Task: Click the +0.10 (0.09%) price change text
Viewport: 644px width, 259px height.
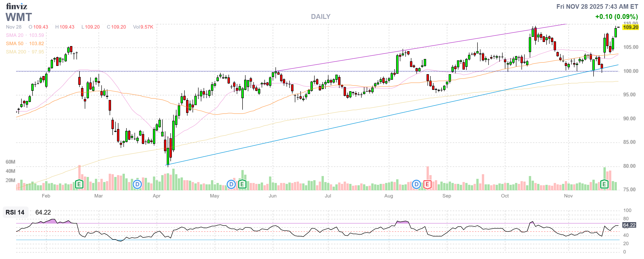Action: pos(616,17)
